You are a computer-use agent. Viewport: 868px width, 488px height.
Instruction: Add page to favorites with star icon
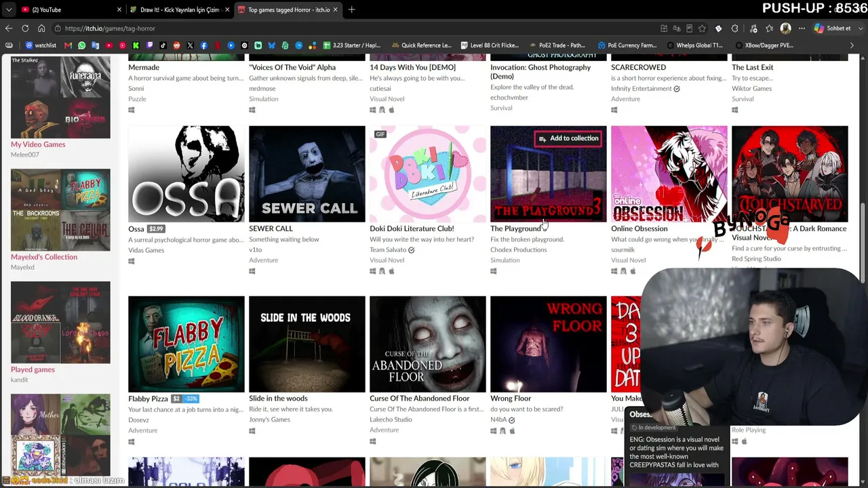click(702, 28)
